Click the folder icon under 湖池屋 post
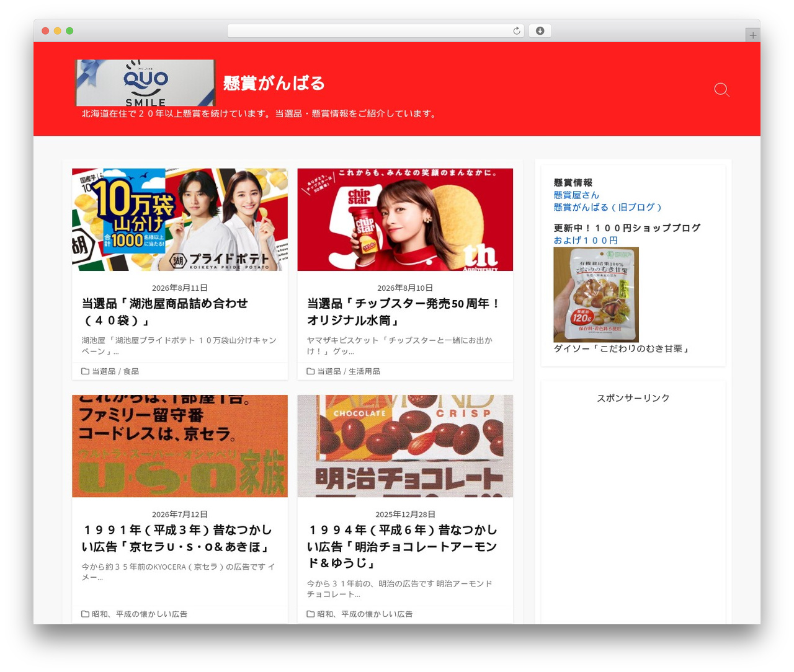 click(x=85, y=371)
